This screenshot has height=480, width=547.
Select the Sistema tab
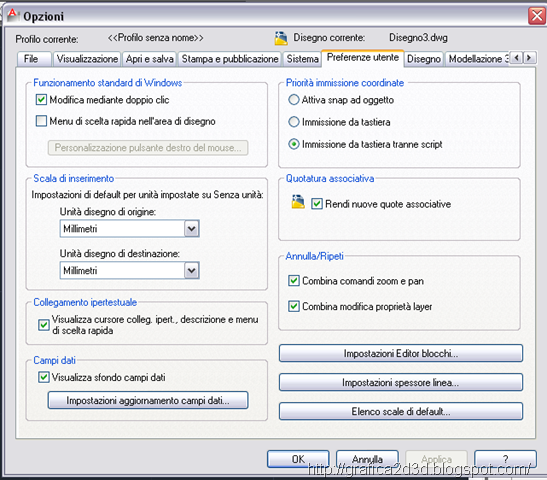pos(302,59)
